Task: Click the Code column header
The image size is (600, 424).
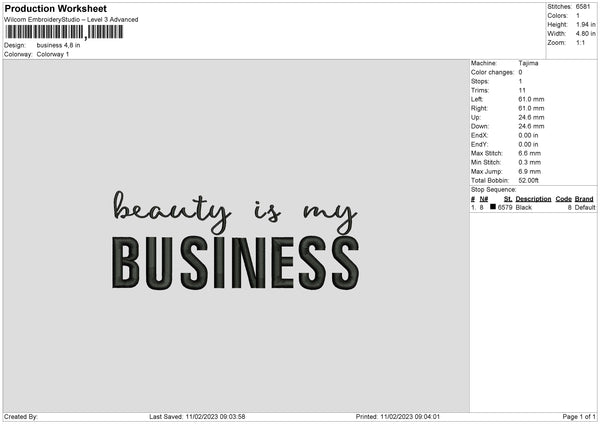Action: [563, 199]
